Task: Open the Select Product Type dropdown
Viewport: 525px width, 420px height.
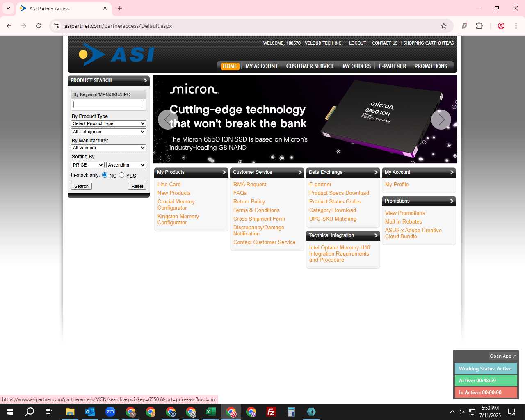Action: [109, 123]
